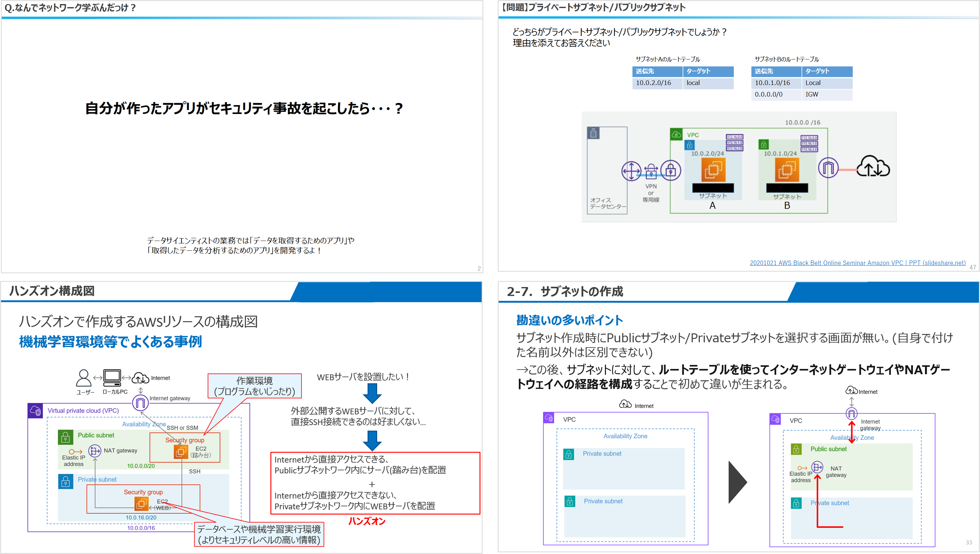Click the Virtual private cloud (VPC) icon
The image size is (980, 554).
(35, 411)
